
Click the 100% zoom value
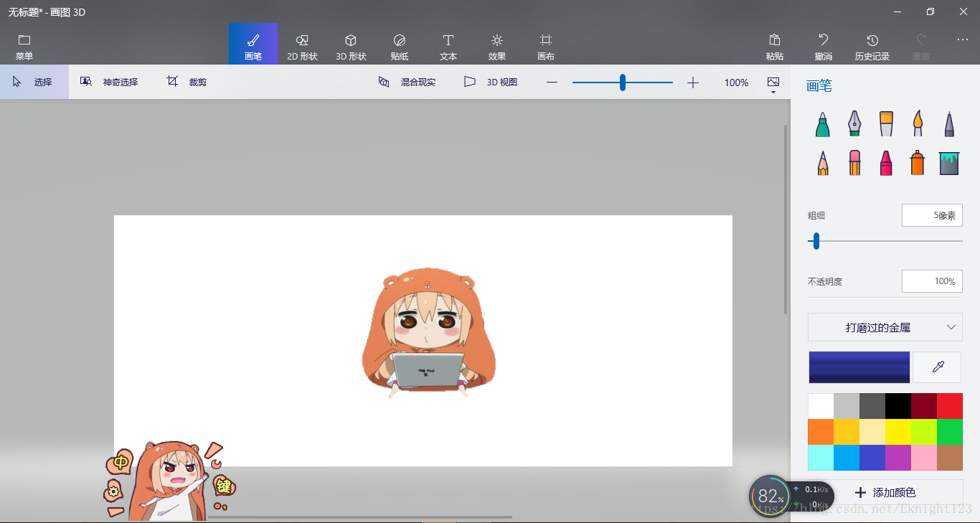(736, 83)
